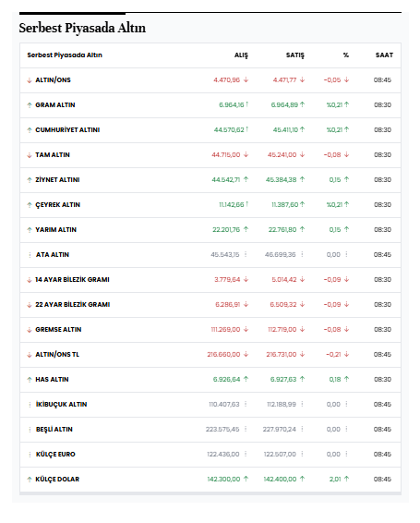The width and height of the screenshot is (420, 523).
Task: Open the CUMHURİYET ALTINI link
Action: pos(67,129)
